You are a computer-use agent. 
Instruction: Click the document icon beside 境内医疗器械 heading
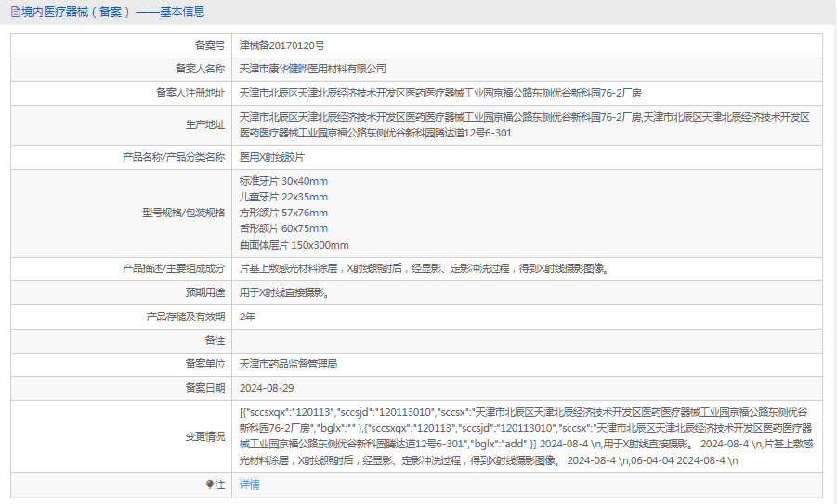tap(16, 12)
